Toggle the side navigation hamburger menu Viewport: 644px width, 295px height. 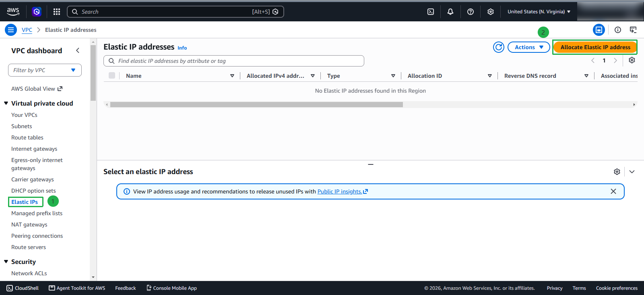(x=11, y=30)
